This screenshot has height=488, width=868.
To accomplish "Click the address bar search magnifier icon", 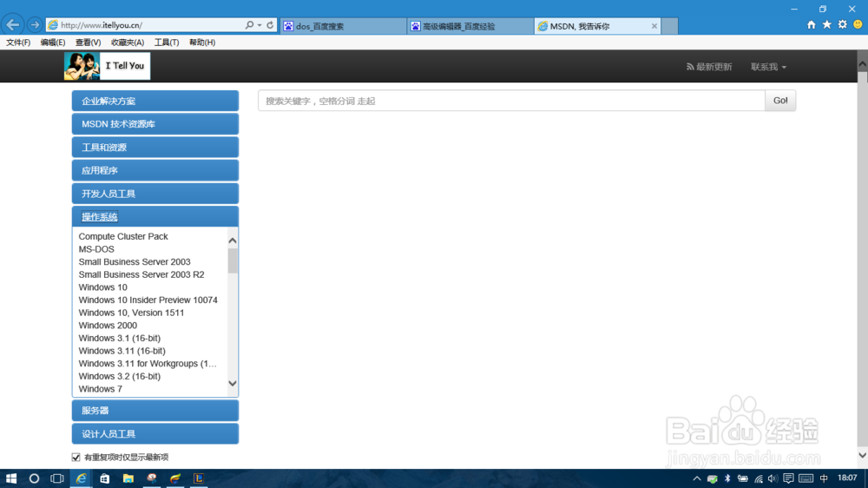I will click(250, 25).
